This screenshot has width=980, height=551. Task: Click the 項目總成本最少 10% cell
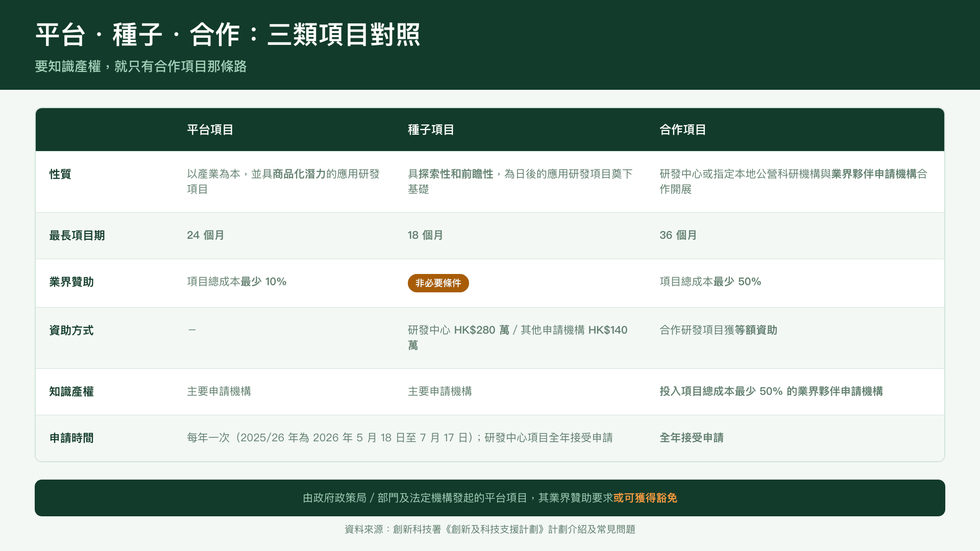pyautogui.click(x=237, y=282)
